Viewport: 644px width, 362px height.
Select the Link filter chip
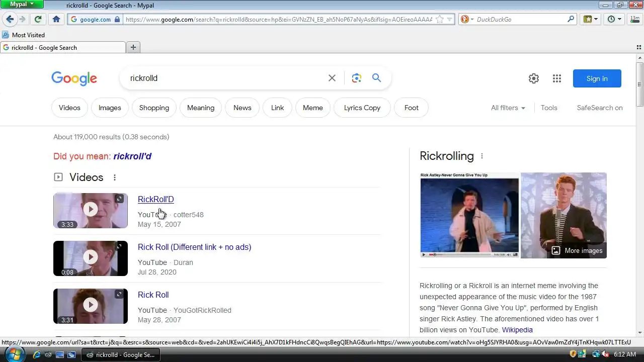[x=277, y=108]
